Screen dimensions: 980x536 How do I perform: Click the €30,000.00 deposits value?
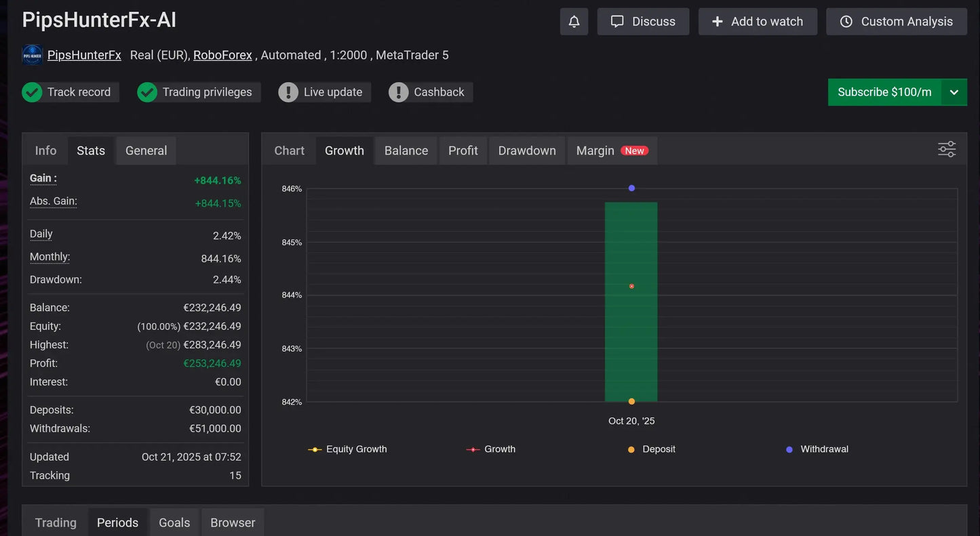pyautogui.click(x=215, y=410)
